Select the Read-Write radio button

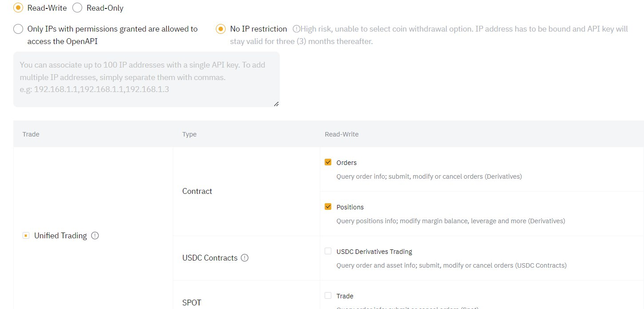point(18,8)
